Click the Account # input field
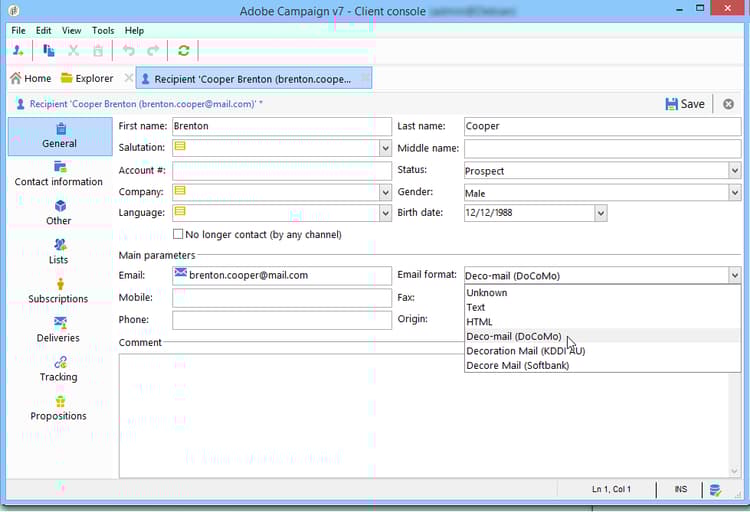750x512 pixels. pos(282,170)
